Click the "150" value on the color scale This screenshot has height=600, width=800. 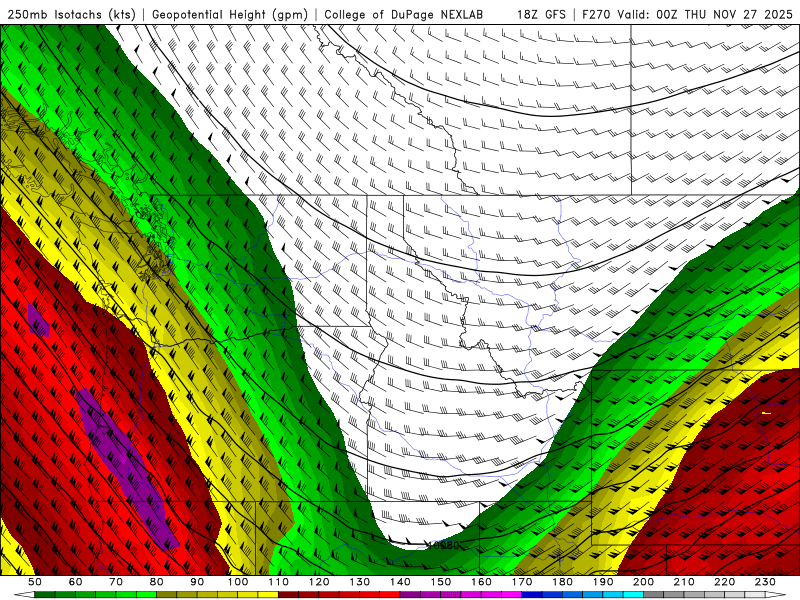(441, 582)
